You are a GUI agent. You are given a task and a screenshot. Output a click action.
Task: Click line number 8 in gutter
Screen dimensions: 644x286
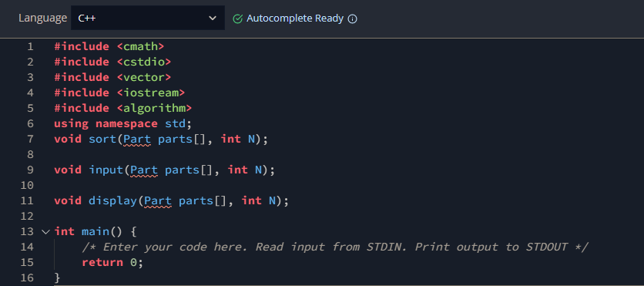tap(30, 154)
